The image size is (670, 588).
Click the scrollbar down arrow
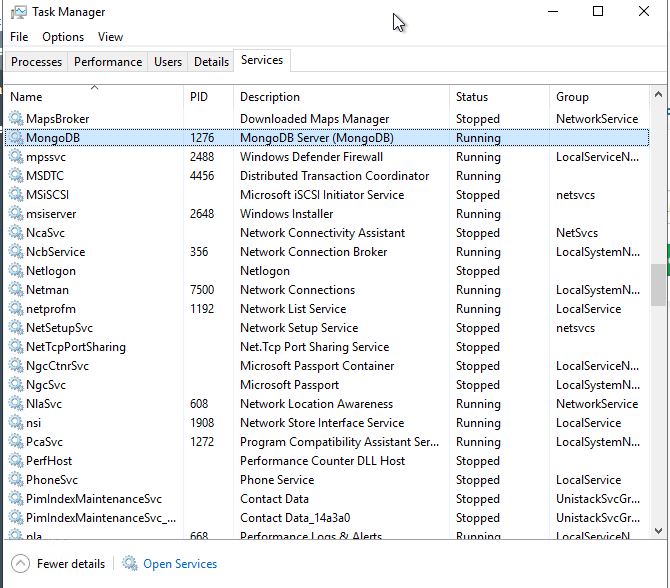[658, 531]
